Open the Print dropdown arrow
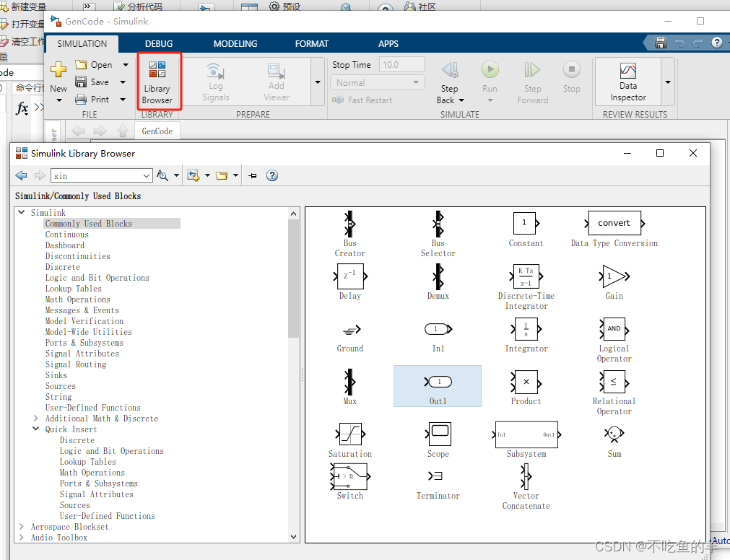The image size is (730, 560). [123, 99]
